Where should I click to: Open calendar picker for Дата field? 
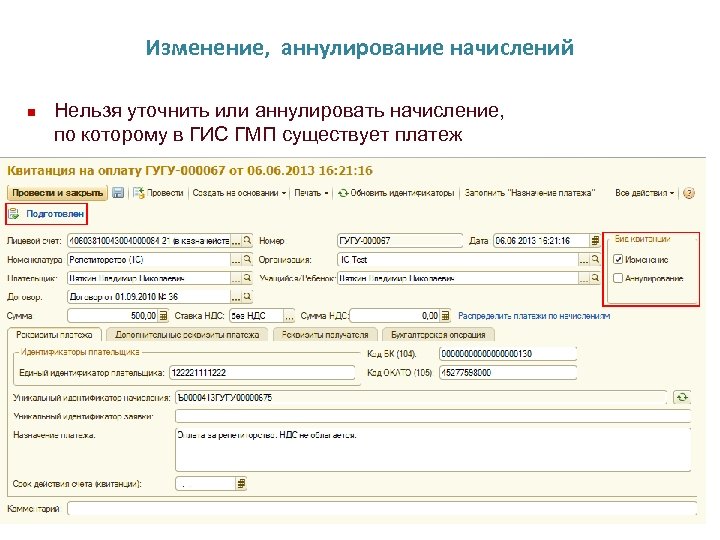point(595,241)
